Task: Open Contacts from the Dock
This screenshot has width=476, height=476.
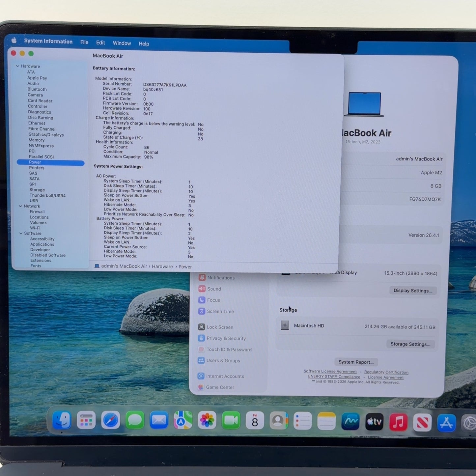Action: 279,421
